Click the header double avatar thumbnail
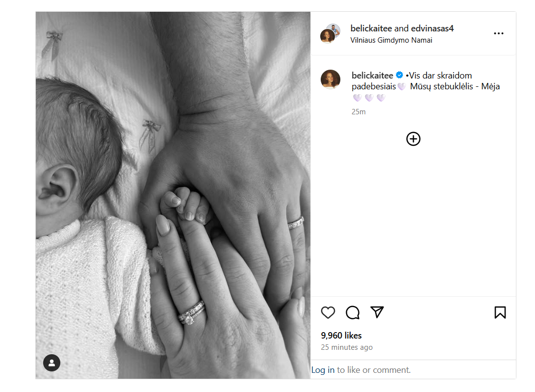Viewport: 535px width, 392px height. point(330,33)
